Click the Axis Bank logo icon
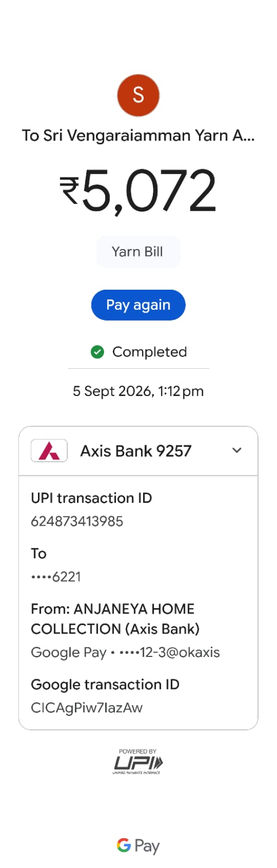The height and width of the screenshot is (868, 277). 49,450
